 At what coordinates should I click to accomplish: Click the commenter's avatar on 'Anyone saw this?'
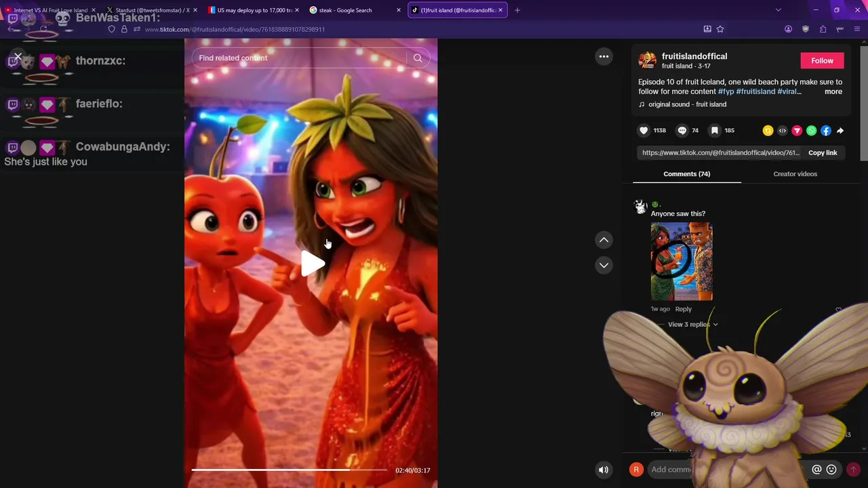click(x=639, y=207)
